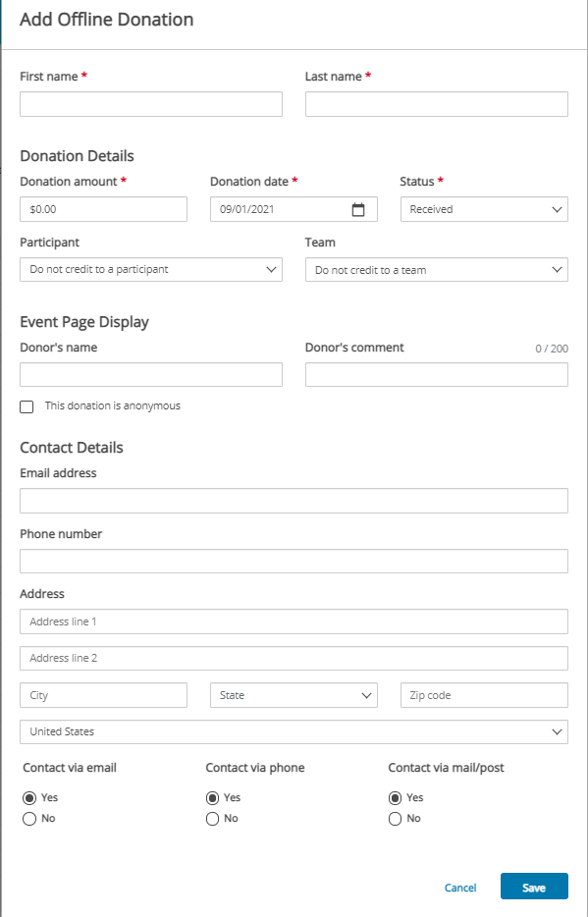Click the Zip code field
This screenshot has height=917, width=588.
coord(484,695)
